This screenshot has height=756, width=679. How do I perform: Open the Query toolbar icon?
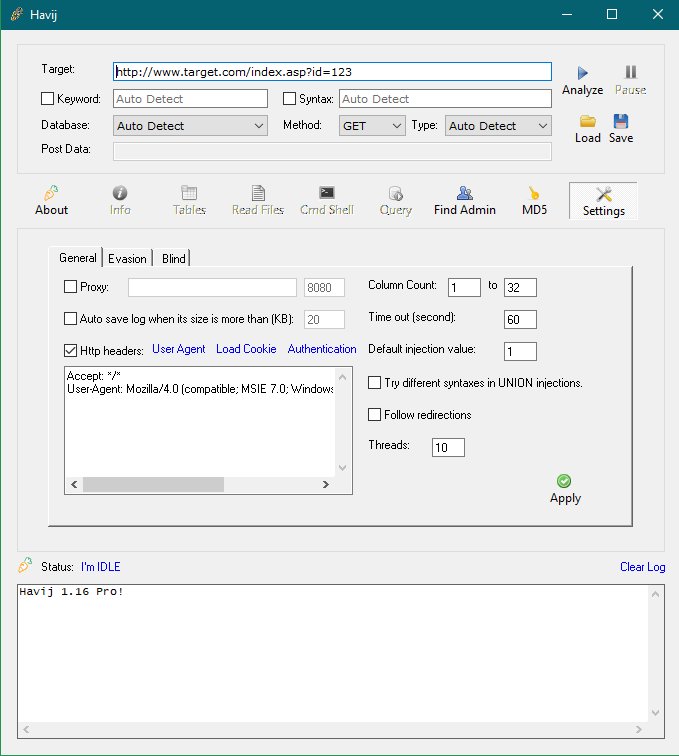pos(395,193)
